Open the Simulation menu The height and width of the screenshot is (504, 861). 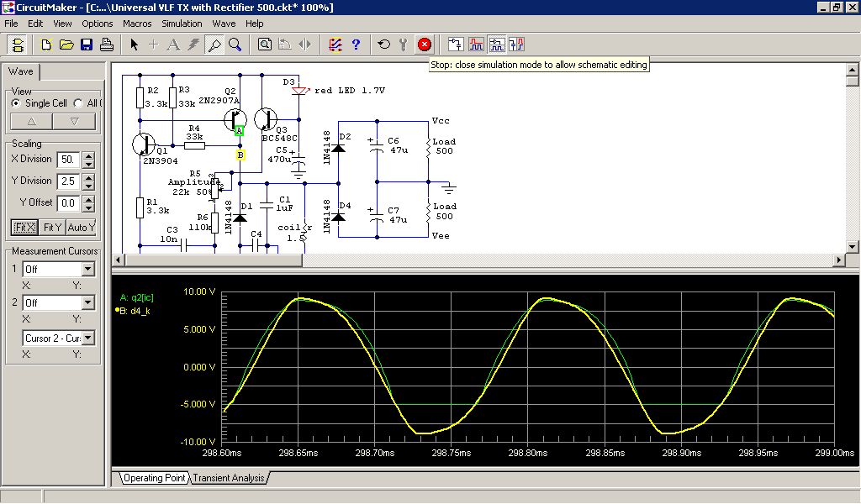click(x=182, y=24)
